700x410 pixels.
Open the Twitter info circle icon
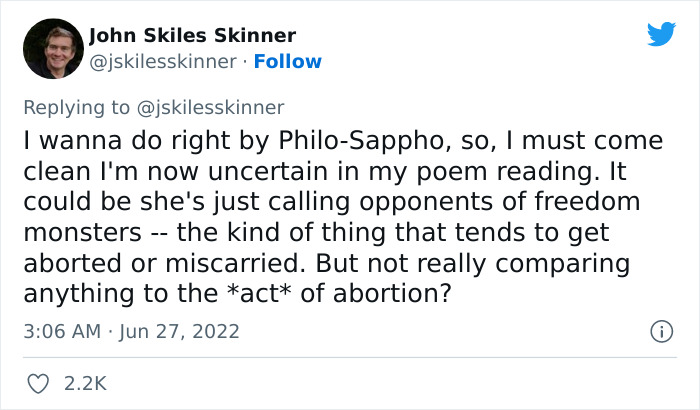[660, 330]
